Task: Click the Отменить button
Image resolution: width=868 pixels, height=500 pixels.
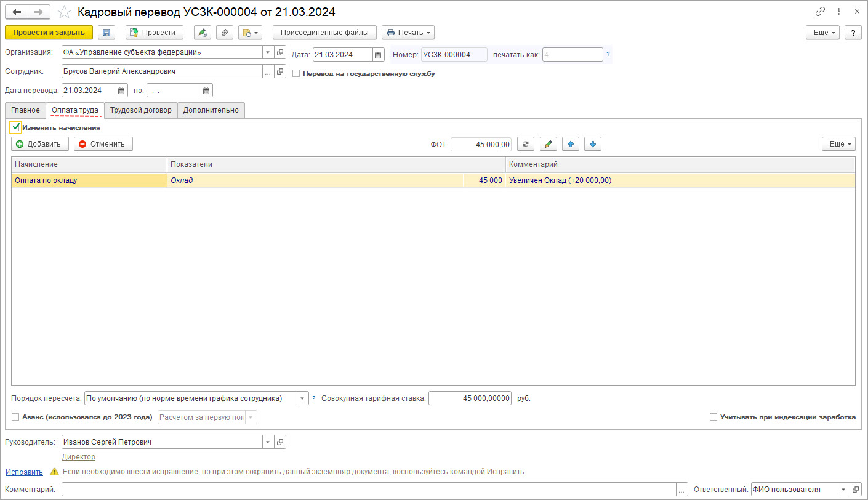Action: tap(103, 144)
